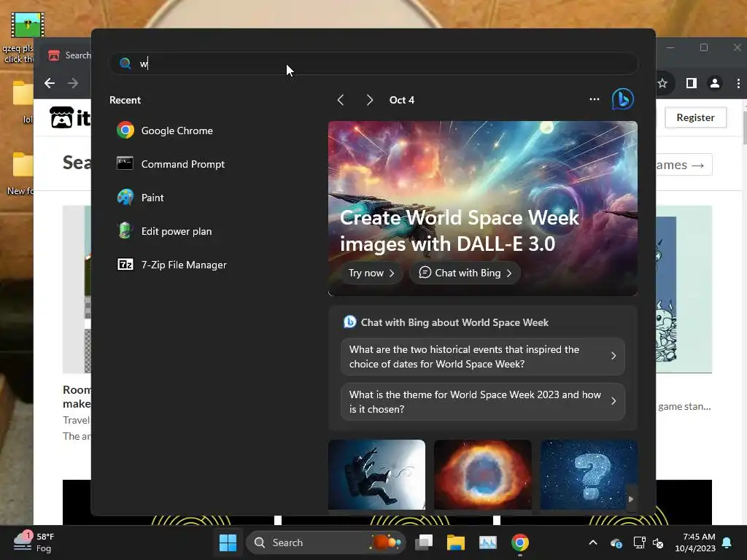Open 7-Zip File Manager from Recent
Image resolution: width=747 pixels, height=560 pixels.
171,265
